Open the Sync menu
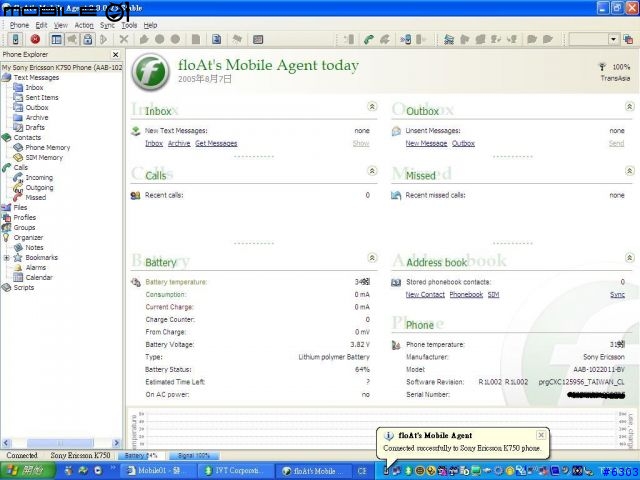640x480 pixels. [107, 25]
